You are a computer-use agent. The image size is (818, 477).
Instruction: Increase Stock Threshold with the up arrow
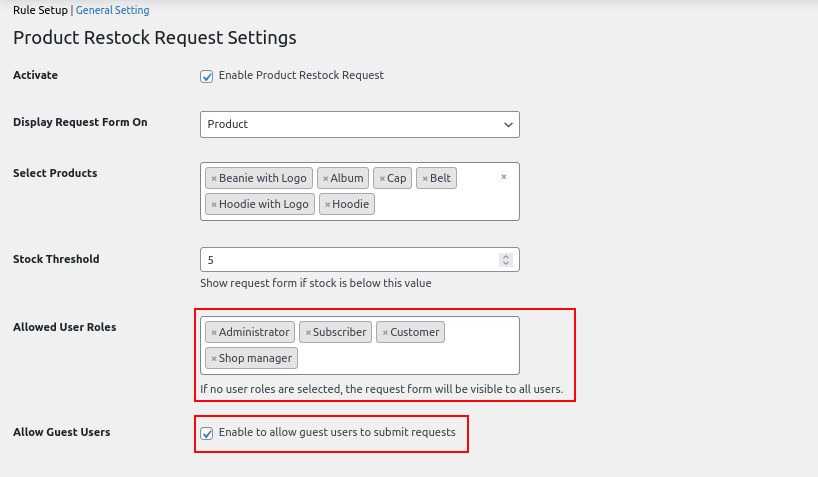click(506, 256)
